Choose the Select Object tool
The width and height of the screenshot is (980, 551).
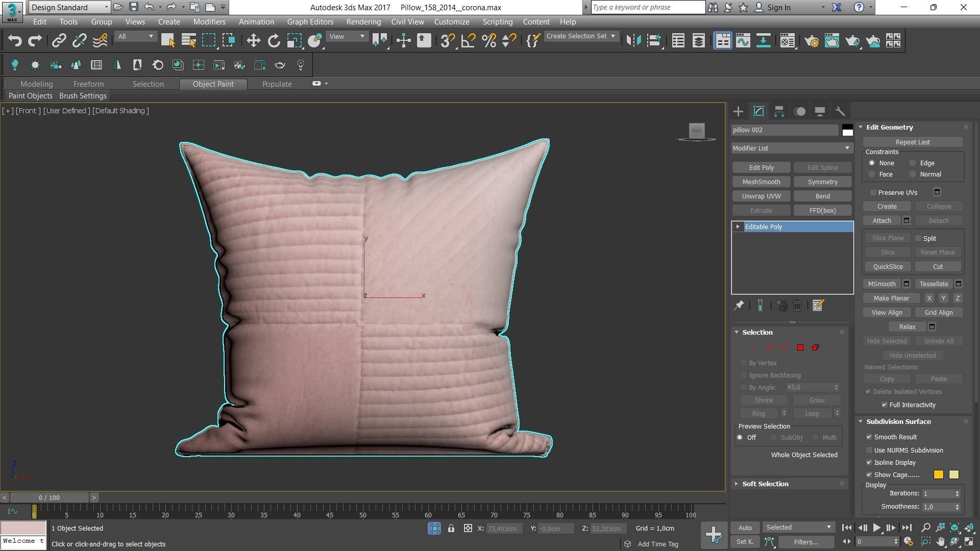tap(167, 41)
